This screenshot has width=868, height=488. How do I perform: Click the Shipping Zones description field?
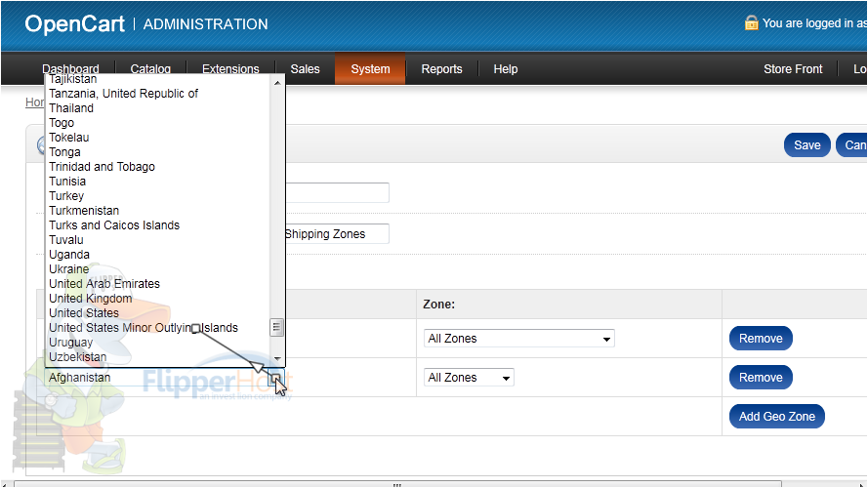click(x=337, y=234)
